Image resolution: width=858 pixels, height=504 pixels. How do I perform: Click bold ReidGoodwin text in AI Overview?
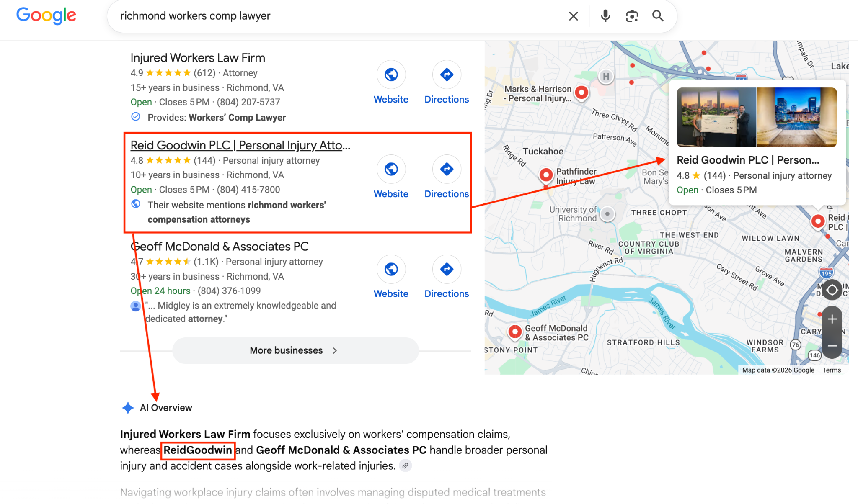(x=198, y=450)
